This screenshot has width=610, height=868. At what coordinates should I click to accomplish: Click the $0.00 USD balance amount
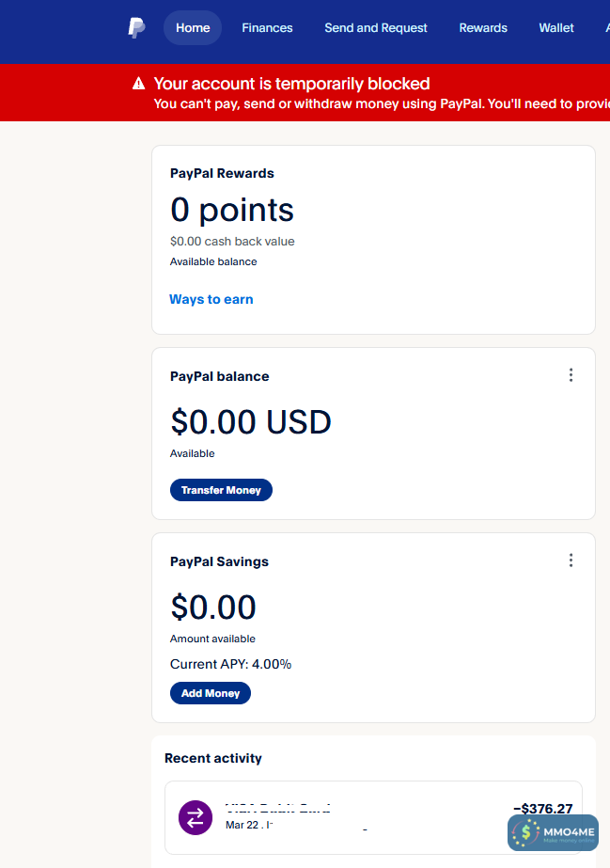click(251, 421)
